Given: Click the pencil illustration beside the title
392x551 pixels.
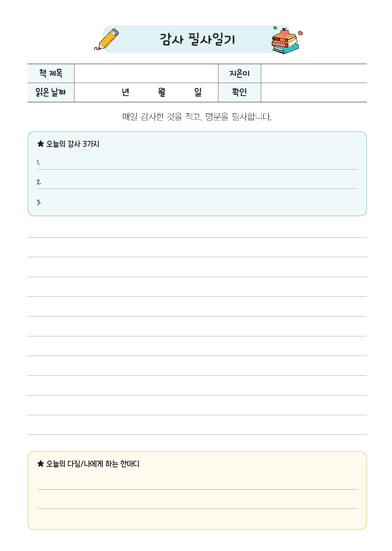Looking at the screenshot, I should click(107, 40).
